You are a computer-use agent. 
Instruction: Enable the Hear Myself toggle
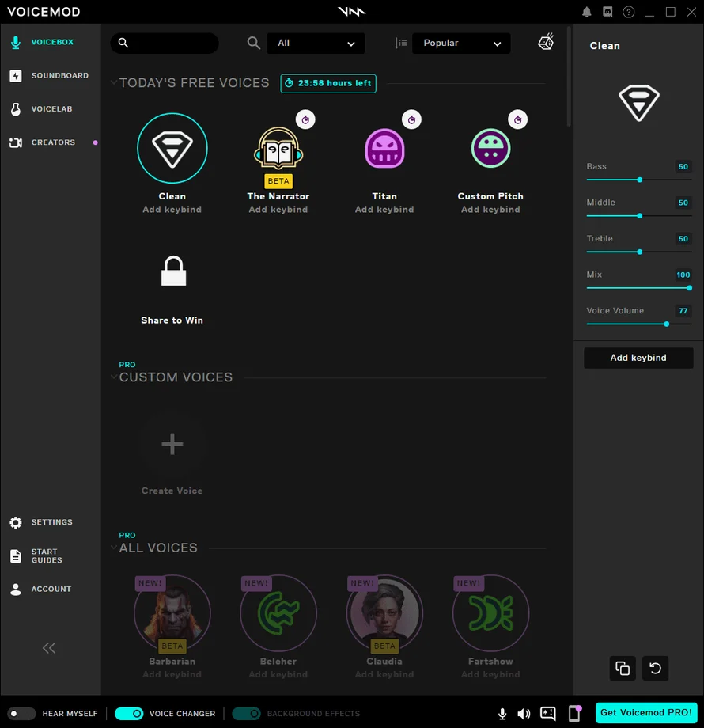click(21, 714)
